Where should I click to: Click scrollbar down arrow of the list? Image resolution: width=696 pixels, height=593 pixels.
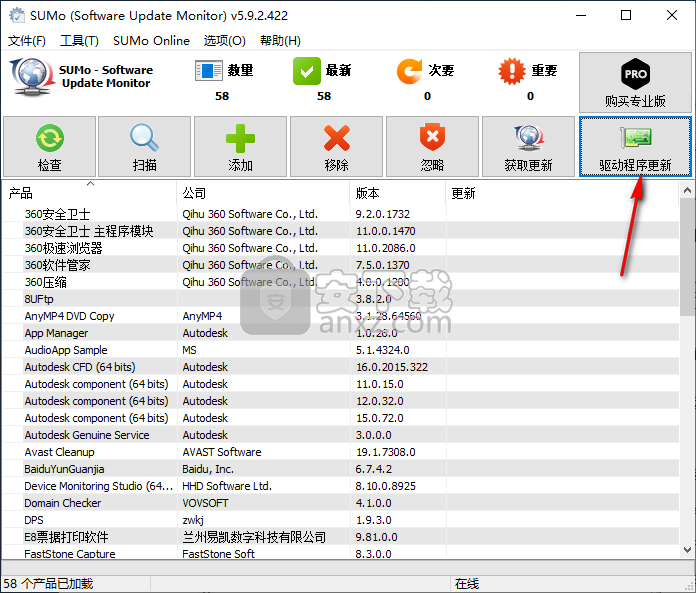687,550
